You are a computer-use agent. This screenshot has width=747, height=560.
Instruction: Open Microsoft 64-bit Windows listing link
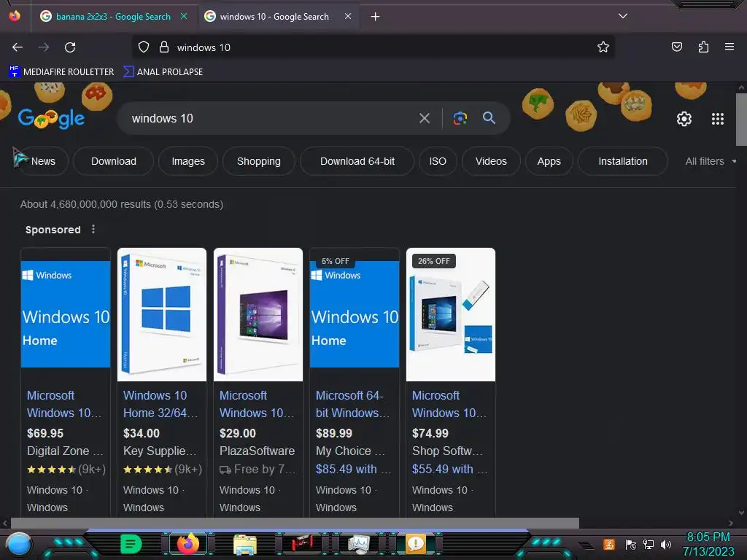click(x=353, y=404)
